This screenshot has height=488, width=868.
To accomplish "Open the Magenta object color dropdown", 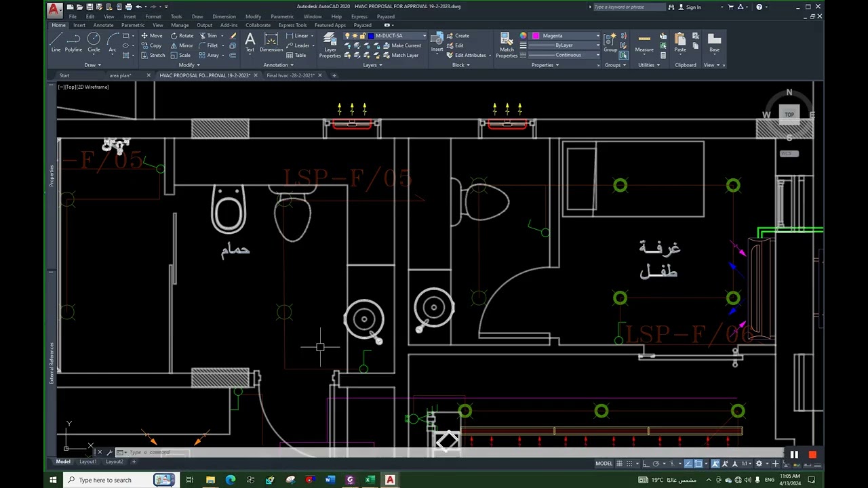I will pos(597,35).
